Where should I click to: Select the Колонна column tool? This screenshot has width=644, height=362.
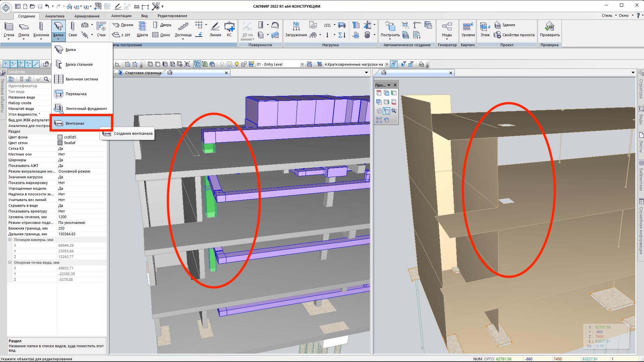[x=41, y=27]
